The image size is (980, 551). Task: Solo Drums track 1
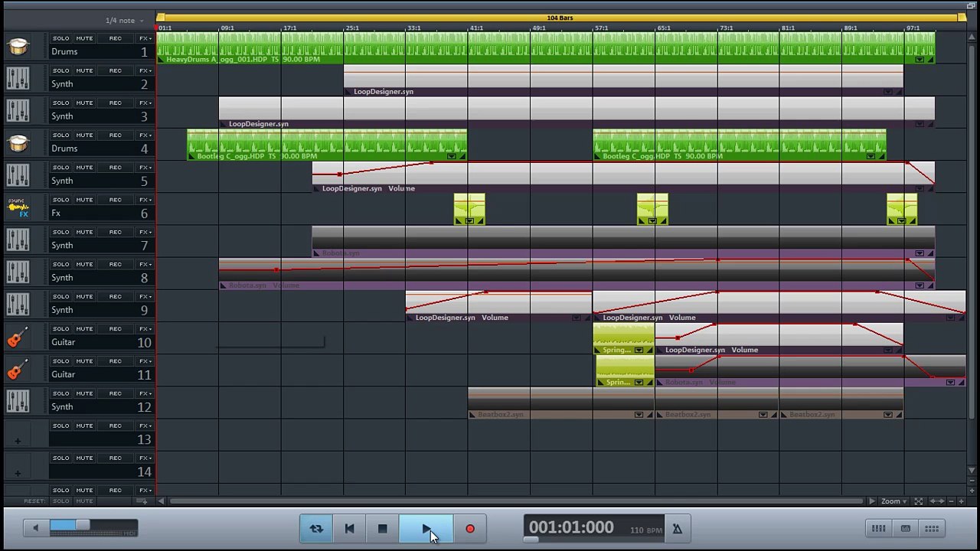coord(60,38)
